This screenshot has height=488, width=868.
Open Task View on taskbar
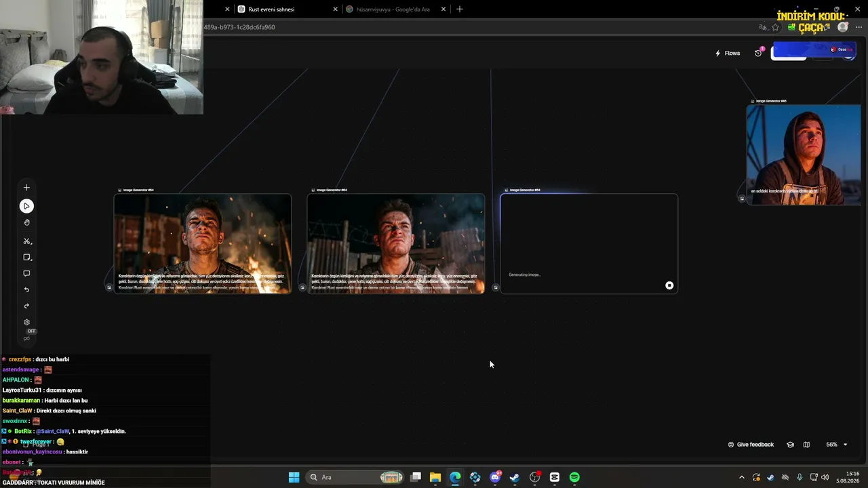click(x=416, y=477)
